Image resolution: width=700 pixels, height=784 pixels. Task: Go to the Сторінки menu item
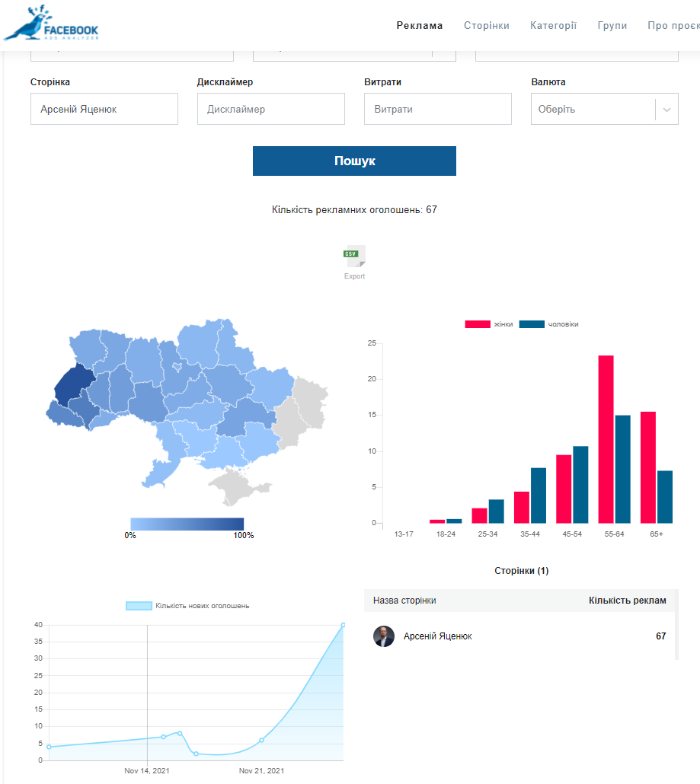tap(486, 25)
